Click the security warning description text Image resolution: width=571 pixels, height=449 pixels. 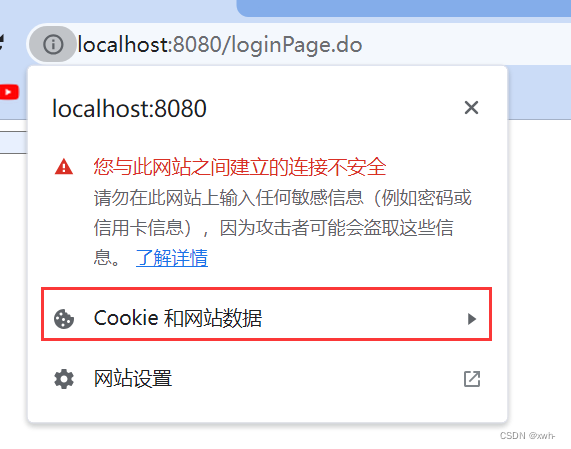click(283, 228)
